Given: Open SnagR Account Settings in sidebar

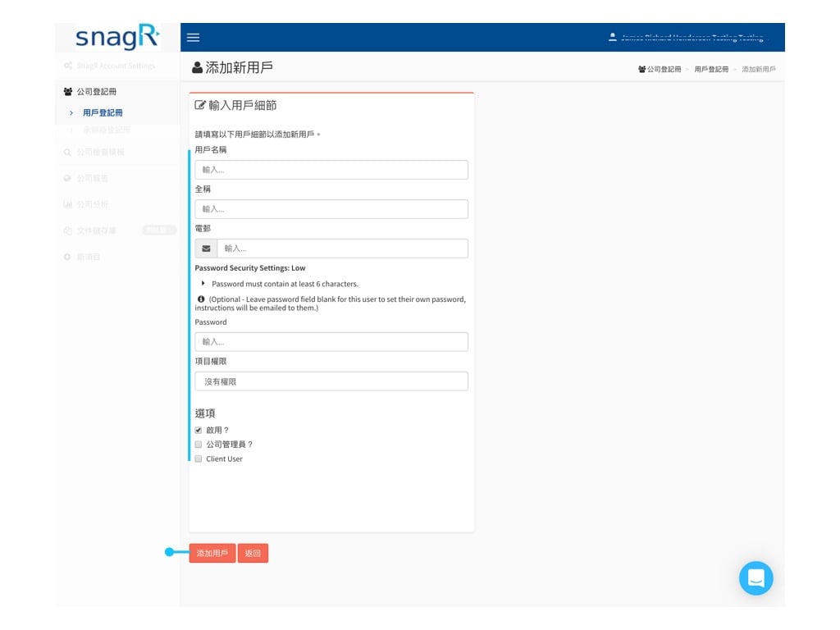Looking at the screenshot, I should [x=116, y=66].
